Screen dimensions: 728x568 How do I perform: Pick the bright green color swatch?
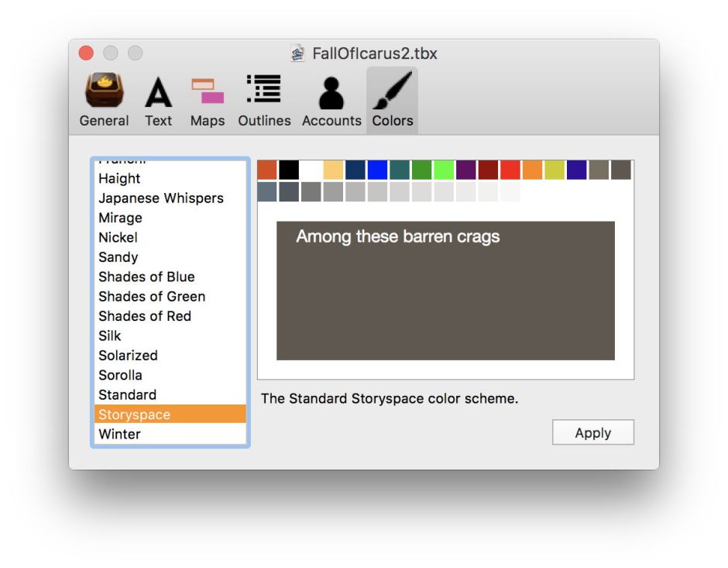click(x=442, y=167)
